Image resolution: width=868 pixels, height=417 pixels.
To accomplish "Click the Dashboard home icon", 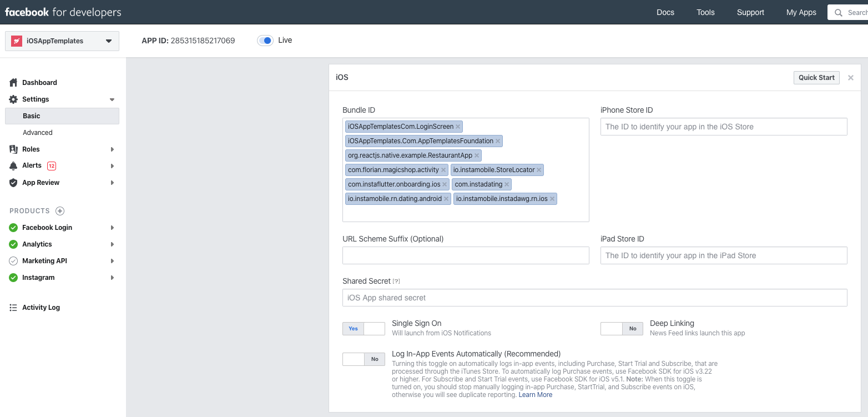I will click(x=13, y=83).
